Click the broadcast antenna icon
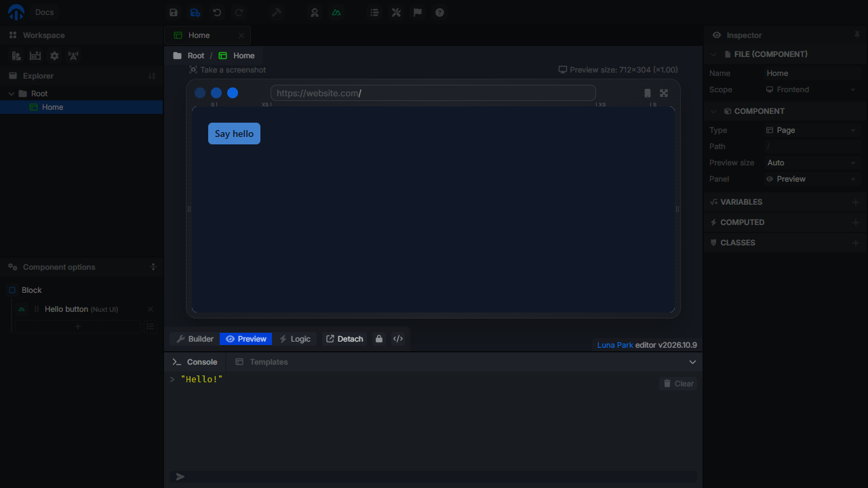This screenshot has height=488, width=868. pyautogui.click(x=73, y=56)
